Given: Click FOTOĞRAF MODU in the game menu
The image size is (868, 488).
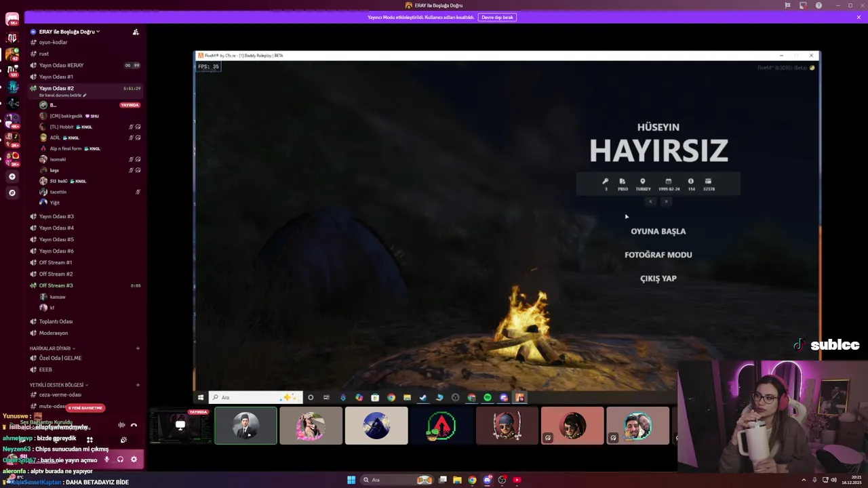Looking at the screenshot, I should point(658,255).
